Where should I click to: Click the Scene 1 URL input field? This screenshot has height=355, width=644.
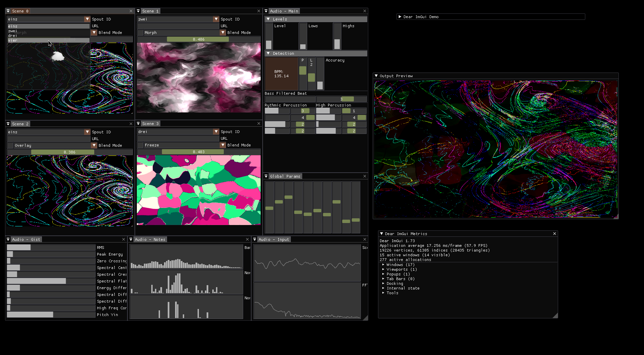click(x=178, y=26)
